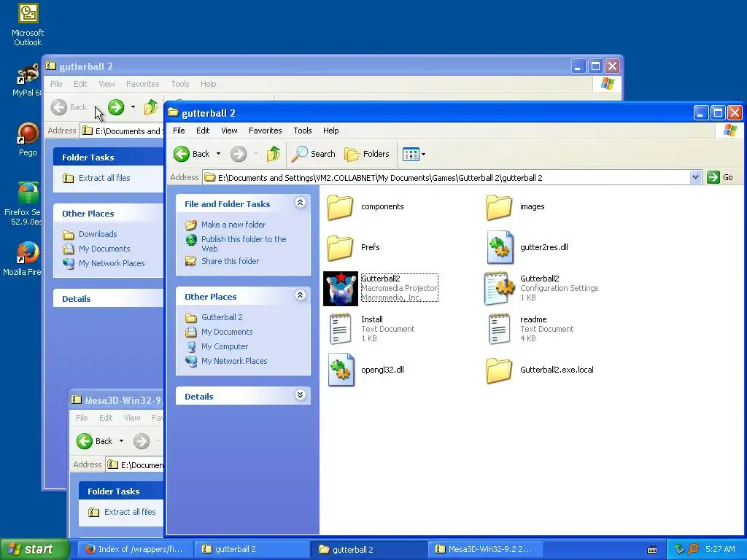Open the components folder
The width and height of the screenshot is (747, 560).
[340, 206]
